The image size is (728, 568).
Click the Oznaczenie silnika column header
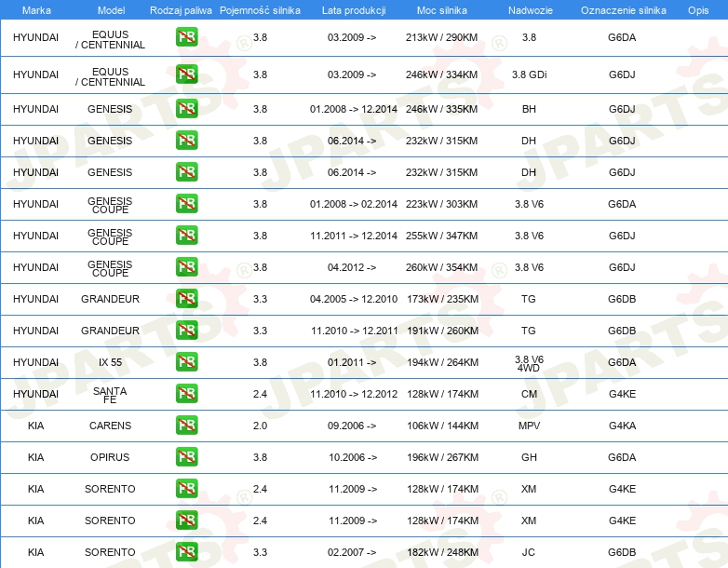[x=623, y=10]
